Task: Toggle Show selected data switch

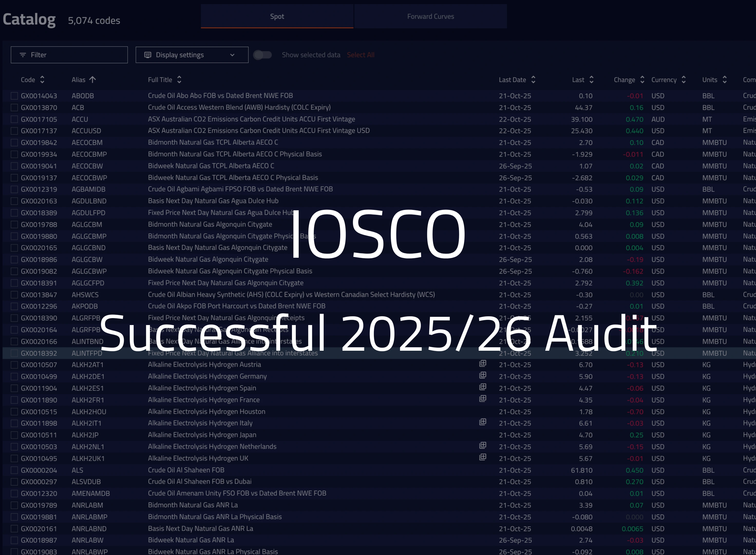Action: [x=262, y=55]
